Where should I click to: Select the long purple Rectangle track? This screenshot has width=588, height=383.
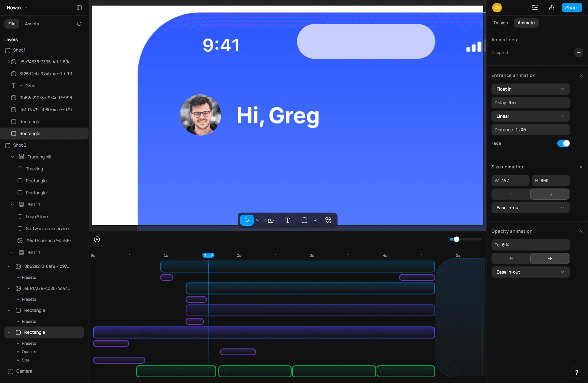(264, 332)
